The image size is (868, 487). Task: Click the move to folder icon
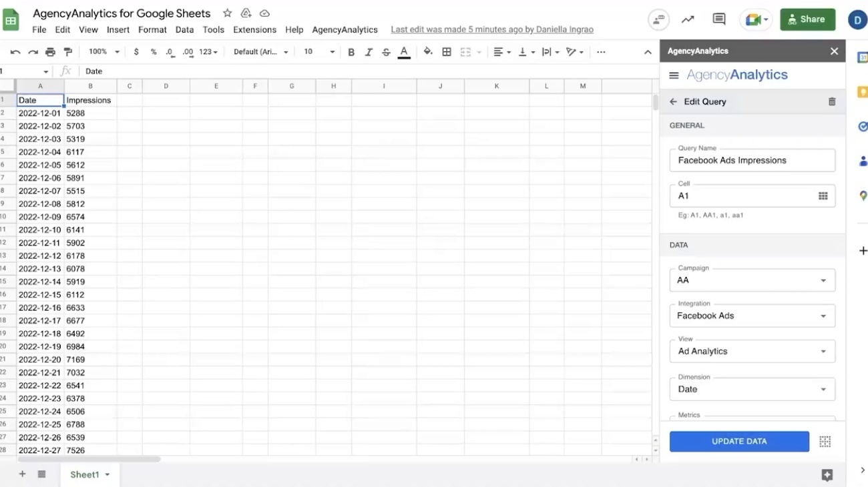(246, 13)
